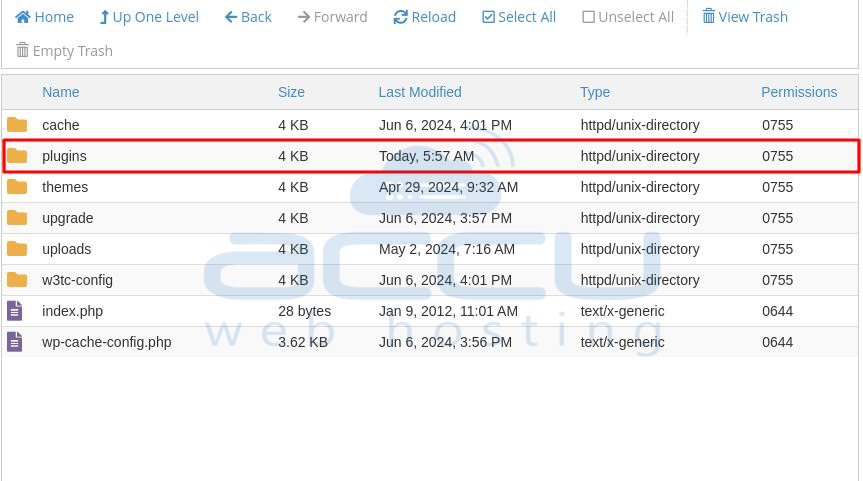This screenshot has height=481, width=863.
Task: Click text/x-generic type of index.php
Action: [622, 311]
